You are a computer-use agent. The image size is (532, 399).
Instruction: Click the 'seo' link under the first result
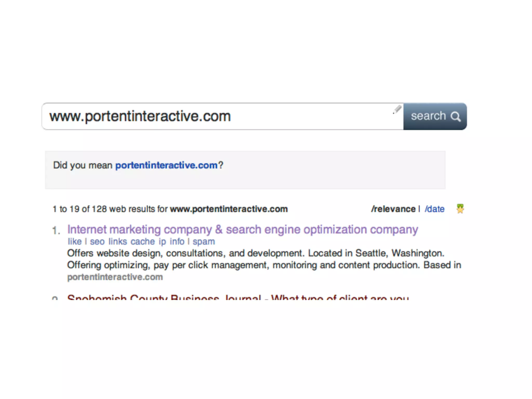tap(97, 242)
